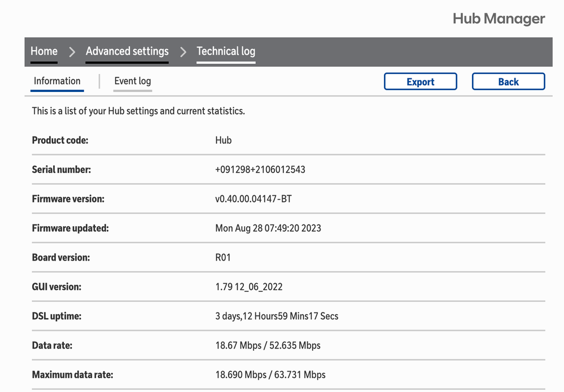Open the Home breadcrumb item
The image size is (564, 392).
(x=43, y=51)
